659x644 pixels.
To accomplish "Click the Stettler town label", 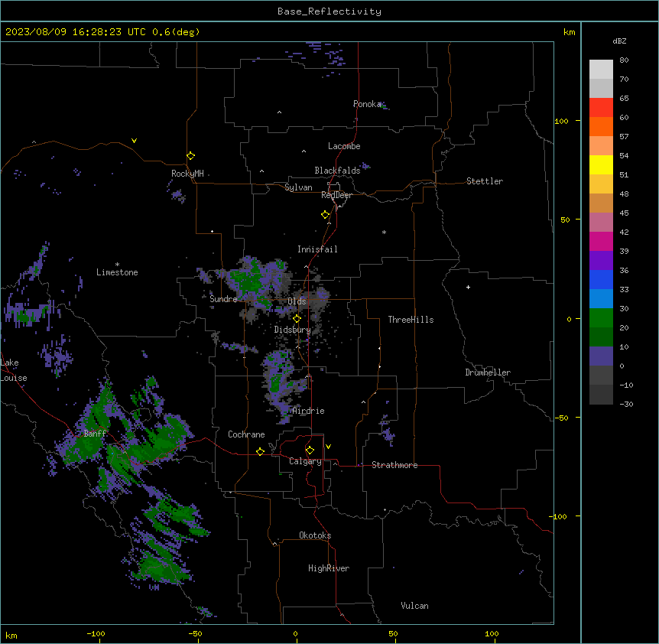I will point(485,181).
